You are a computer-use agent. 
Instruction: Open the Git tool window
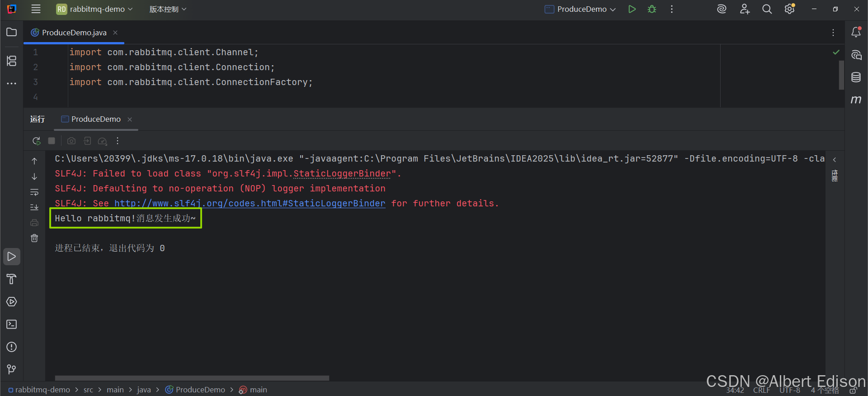coord(12,370)
